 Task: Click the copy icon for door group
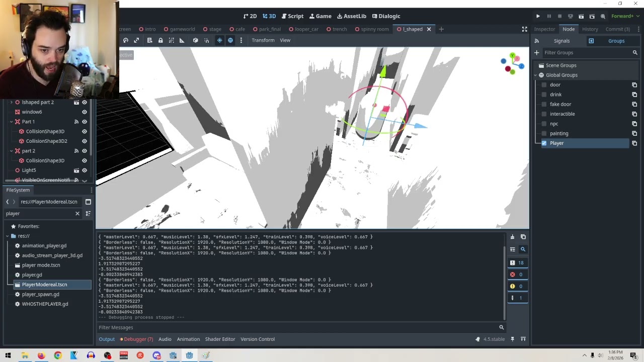634,85
